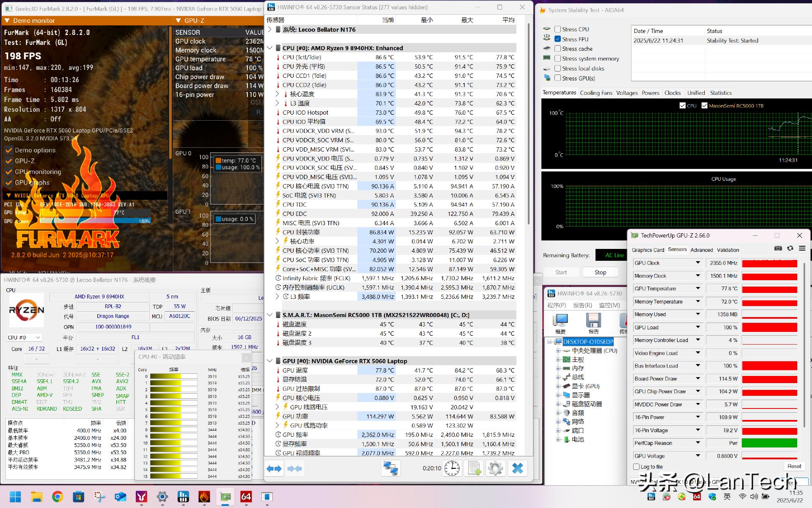The width and height of the screenshot is (812, 508).
Task: Click HWiNFO shrink-columns arrows icon
Action: pos(294,469)
